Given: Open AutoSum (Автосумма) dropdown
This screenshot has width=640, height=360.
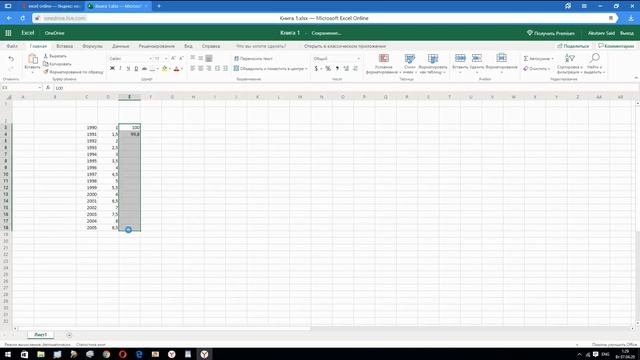Looking at the screenshot, I should point(538,58).
